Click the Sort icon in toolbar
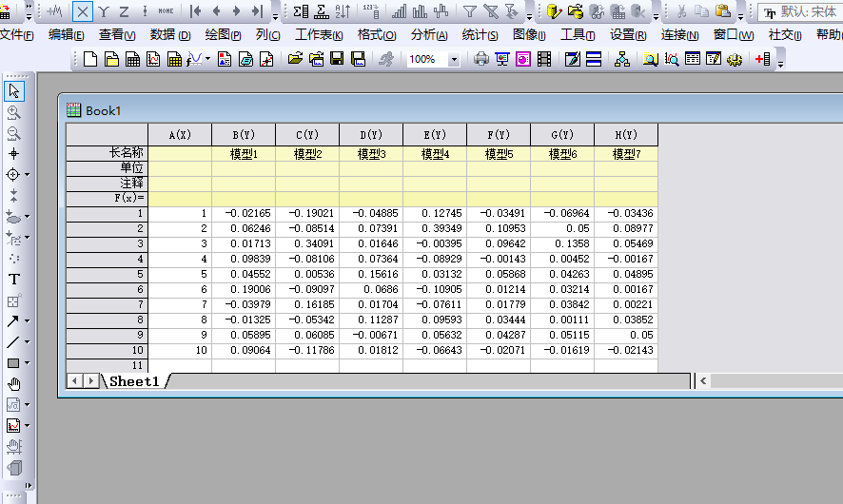The image size is (843, 504). 343,11
